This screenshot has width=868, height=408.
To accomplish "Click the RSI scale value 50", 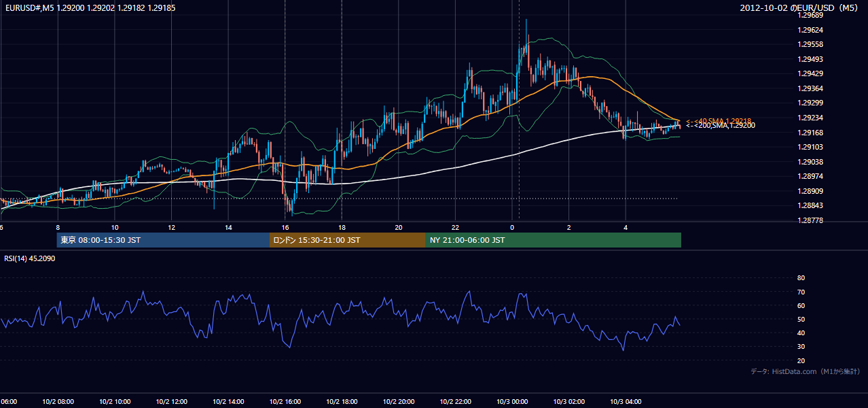I will coord(801,319).
